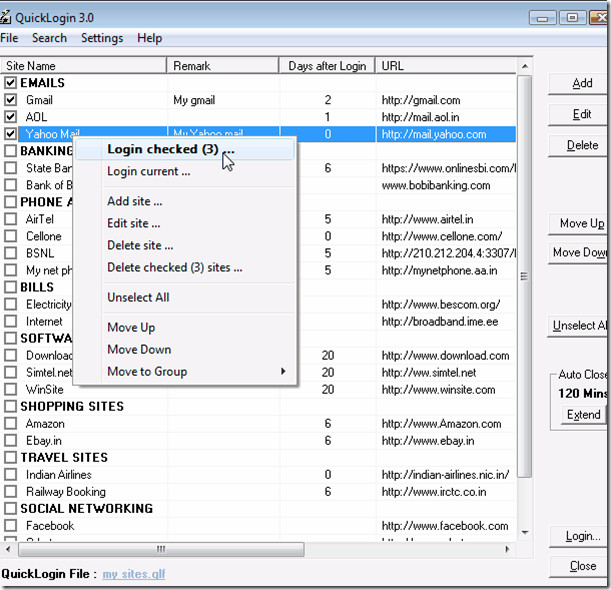The image size is (611, 590).
Task: Uncheck the Gmail site checkbox
Action: 11,100
